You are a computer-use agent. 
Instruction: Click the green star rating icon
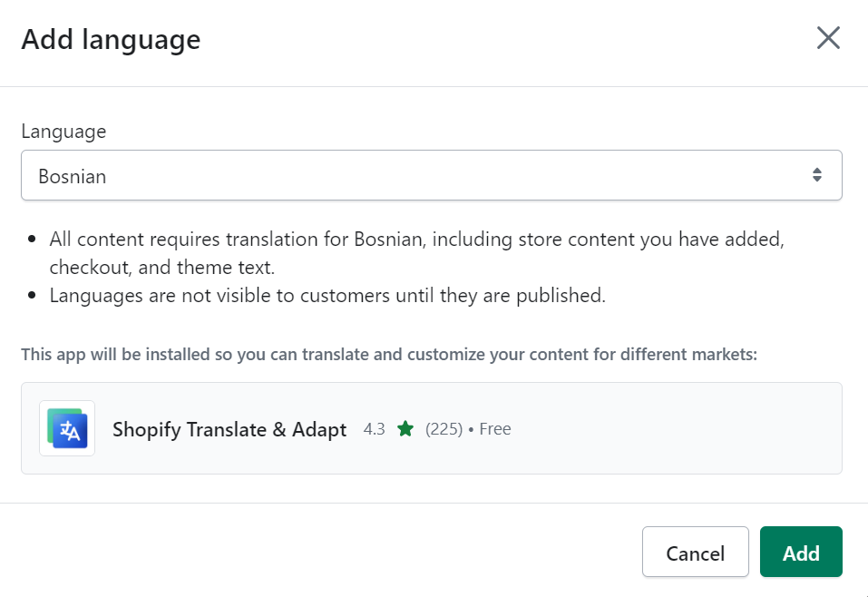(x=405, y=429)
